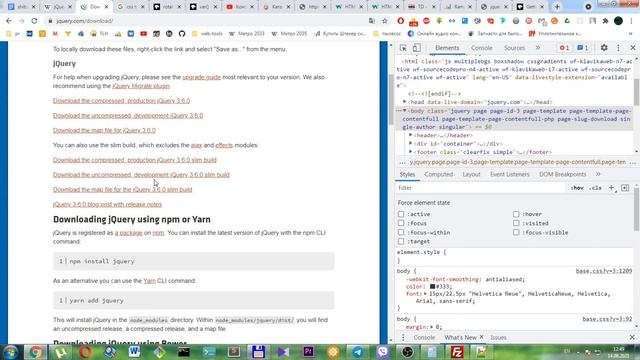Click the translate page icon in address bar
Viewport: 640px width, 360px height.
371,20
